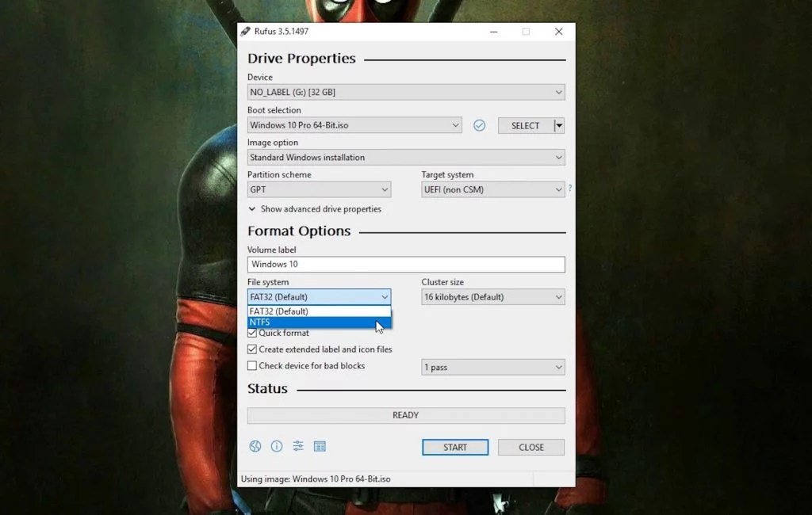
Task: Enable Quick format
Action: pyautogui.click(x=251, y=333)
